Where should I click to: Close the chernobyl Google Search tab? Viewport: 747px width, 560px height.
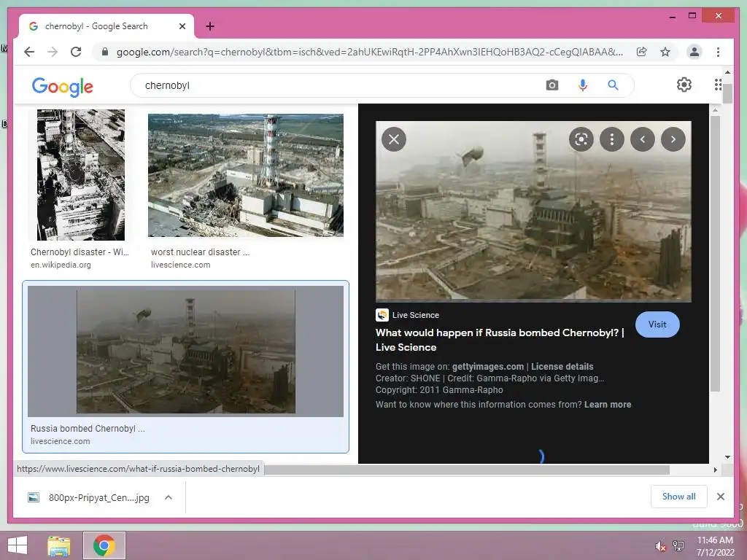coord(182,26)
